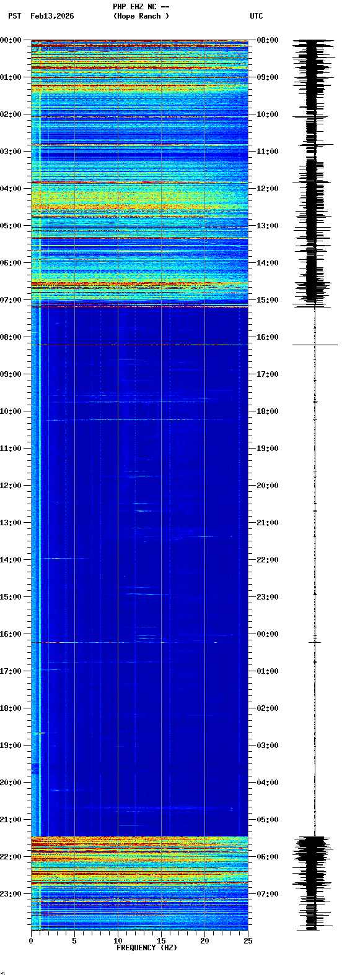The height and width of the screenshot is (980, 342).
Task: Click the PST 21:00 time label
Action: pos(11,820)
